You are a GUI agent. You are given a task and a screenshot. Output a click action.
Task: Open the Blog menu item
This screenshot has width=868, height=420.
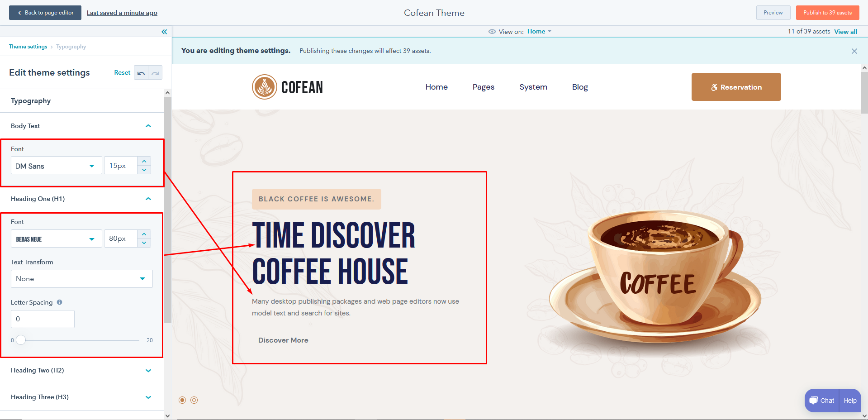(x=579, y=87)
